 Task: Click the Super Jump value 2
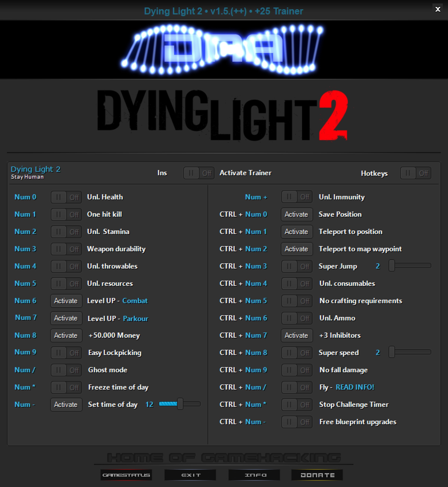tap(378, 266)
